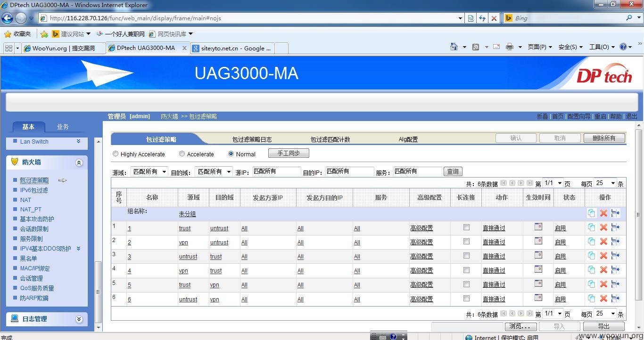
Task: Click the 浏览... browse button
Action: click(x=520, y=326)
